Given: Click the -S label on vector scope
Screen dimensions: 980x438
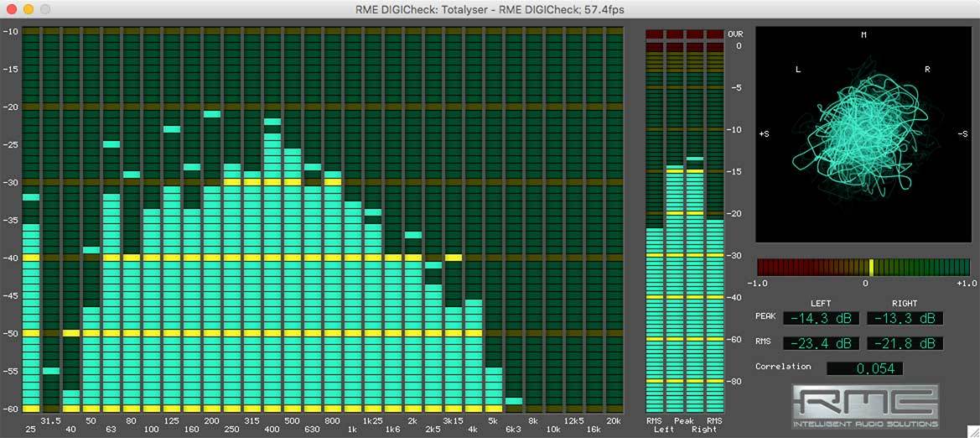Looking at the screenshot, I should click(x=963, y=134).
